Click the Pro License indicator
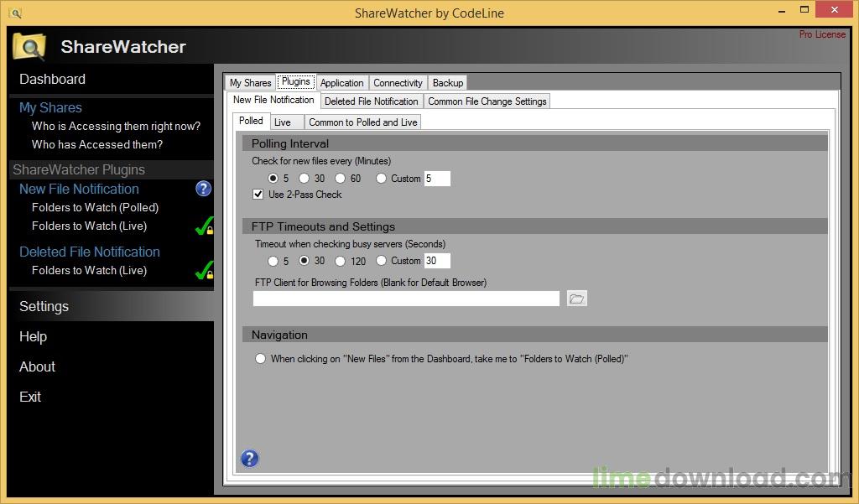 [x=822, y=34]
